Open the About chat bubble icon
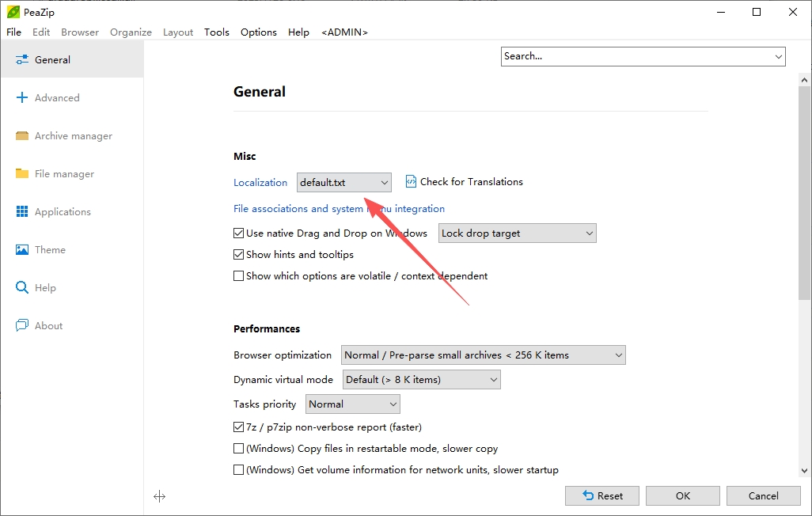 (x=21, y=325)
